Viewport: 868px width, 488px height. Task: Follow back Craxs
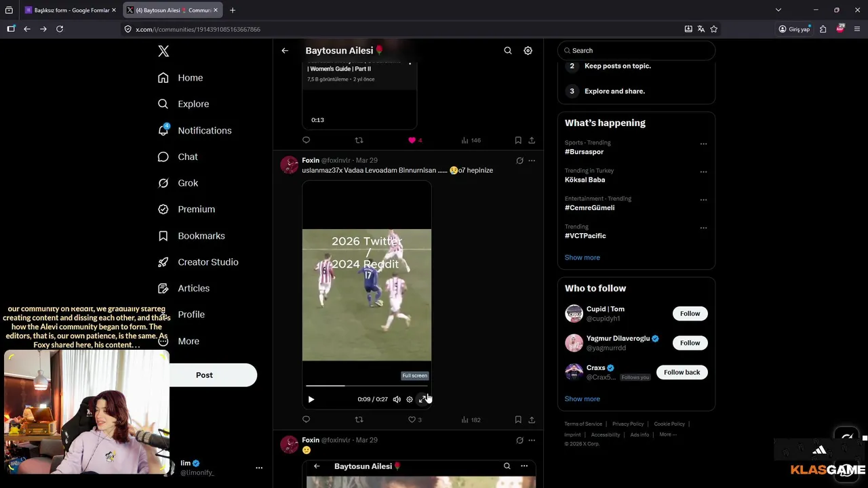[x=682, y=372]
